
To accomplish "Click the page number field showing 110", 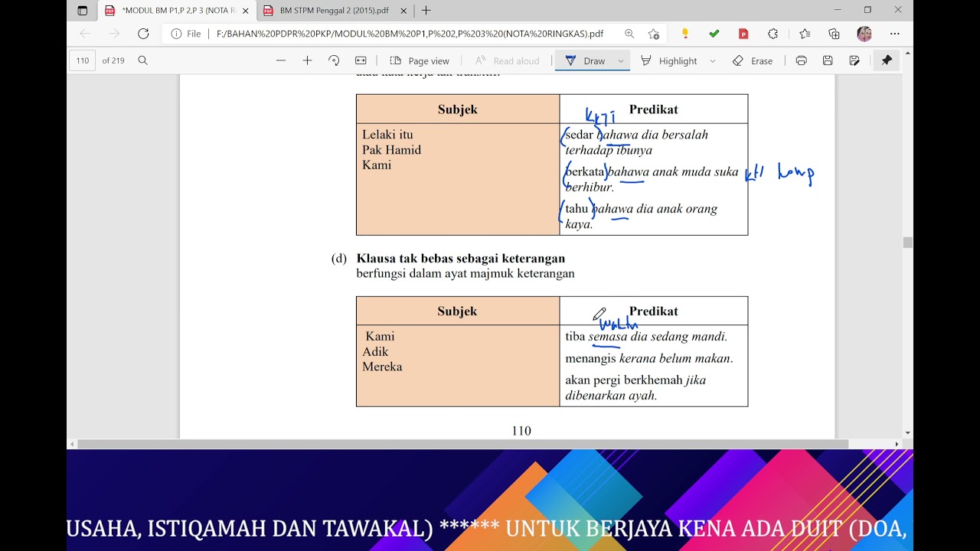I will pyautogui.click(x=83, y=60).
